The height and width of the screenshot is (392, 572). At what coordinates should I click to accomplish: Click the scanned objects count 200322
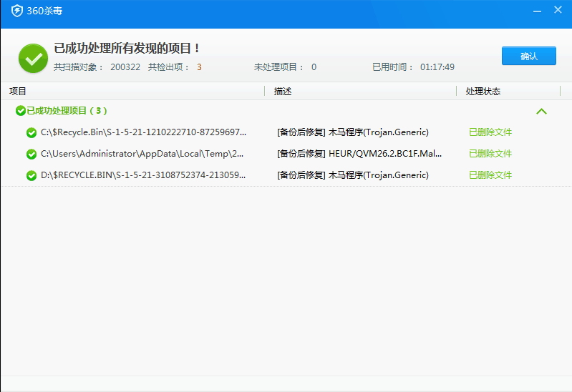[125, 67]
